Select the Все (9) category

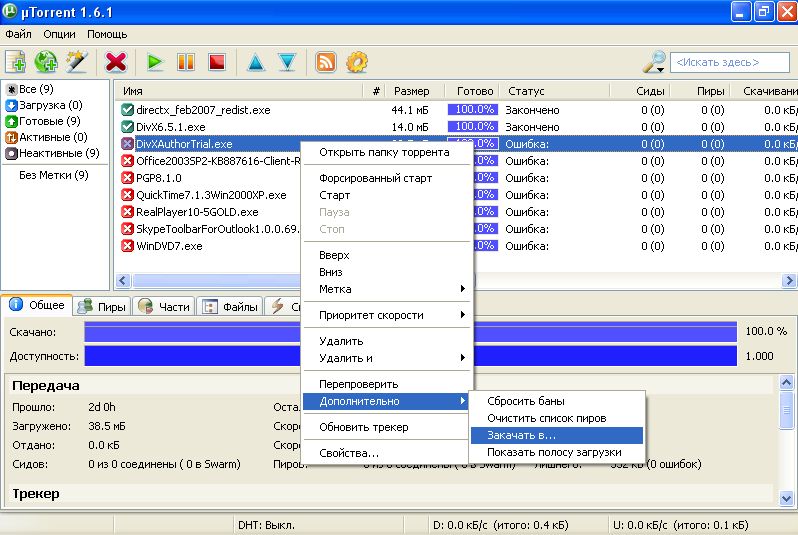tap(30, 89)
